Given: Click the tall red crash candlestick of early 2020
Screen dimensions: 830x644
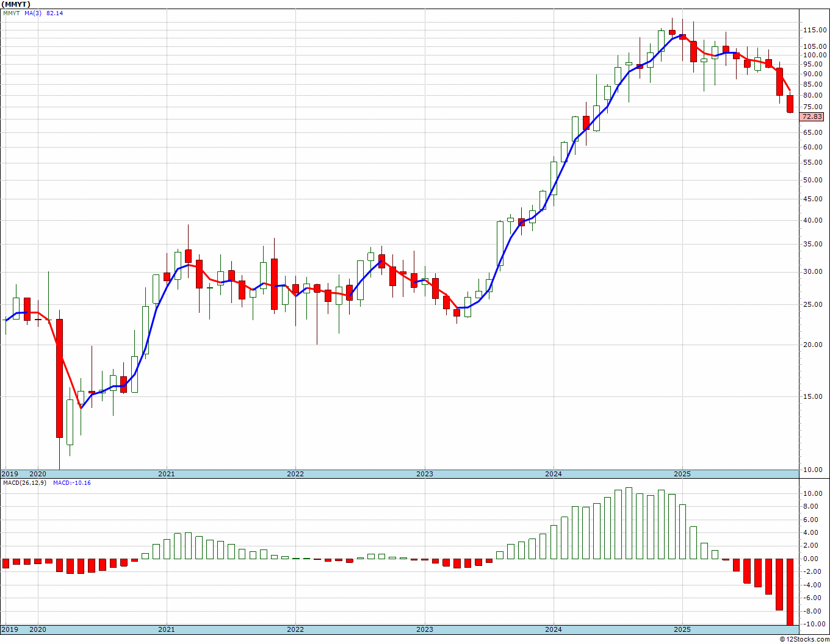Looking at the screenshot, I should [x=59, y=378].
